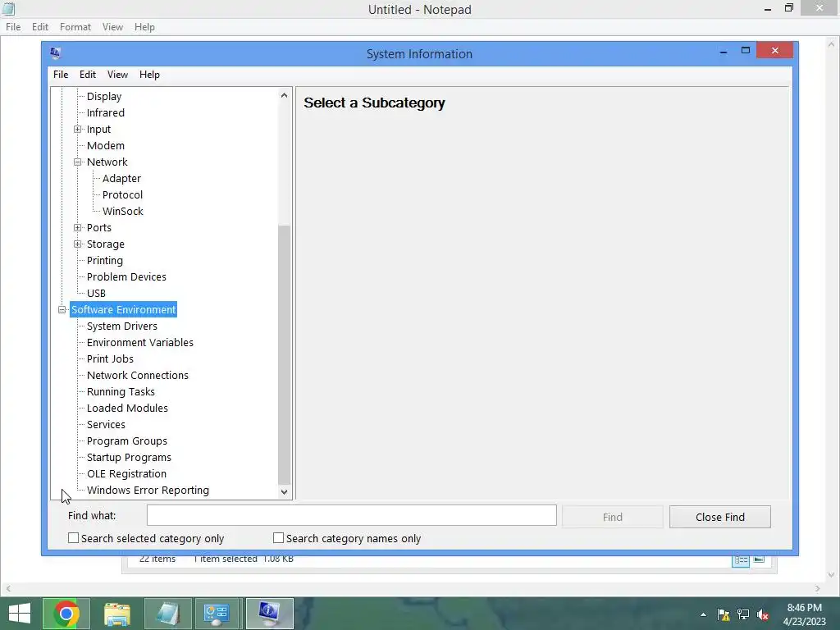840x630 pixels.
Task: Select the Print Jobs tree item
Action: coord(110,359)
